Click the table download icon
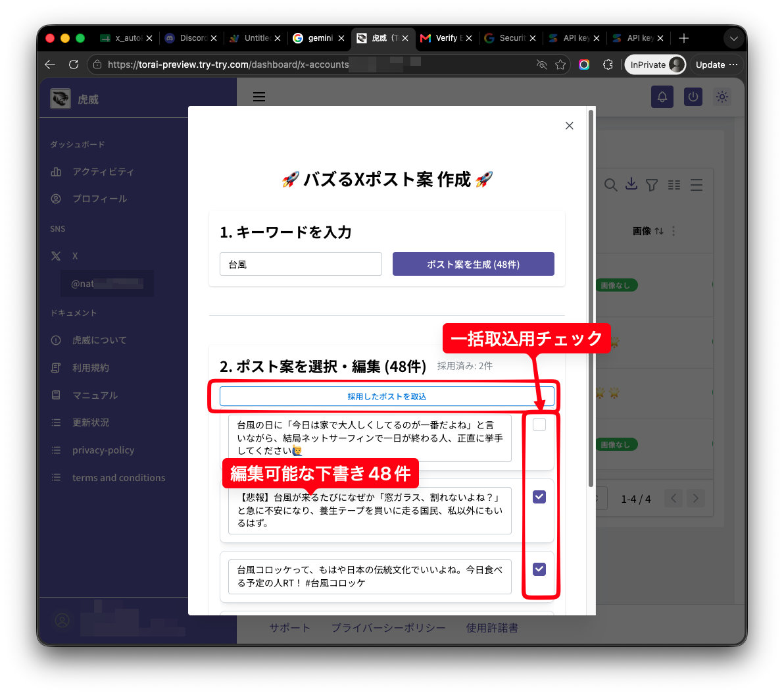 [x=631, y=184]
